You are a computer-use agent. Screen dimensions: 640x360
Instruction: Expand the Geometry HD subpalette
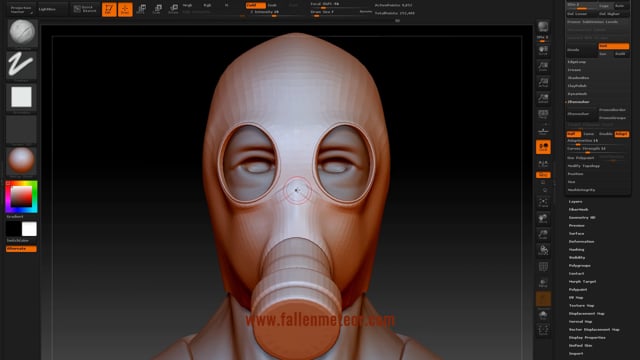[x=582, y=218]
